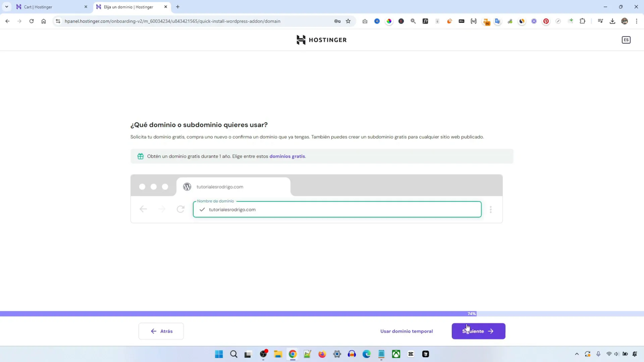Screen dimensions: 644x362
Task: Click the Hostinger logo
Action: [x=321, y=39]
